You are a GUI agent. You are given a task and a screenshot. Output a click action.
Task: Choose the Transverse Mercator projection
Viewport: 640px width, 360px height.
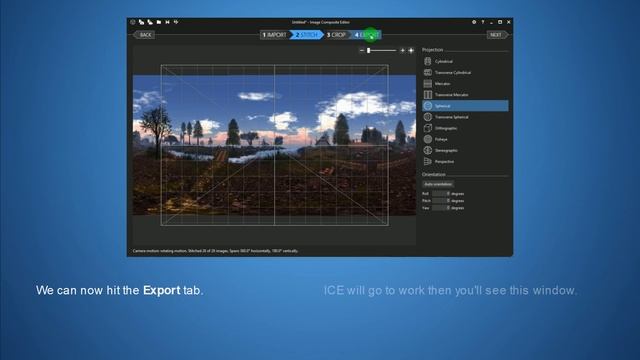click(x=465, y=94)
